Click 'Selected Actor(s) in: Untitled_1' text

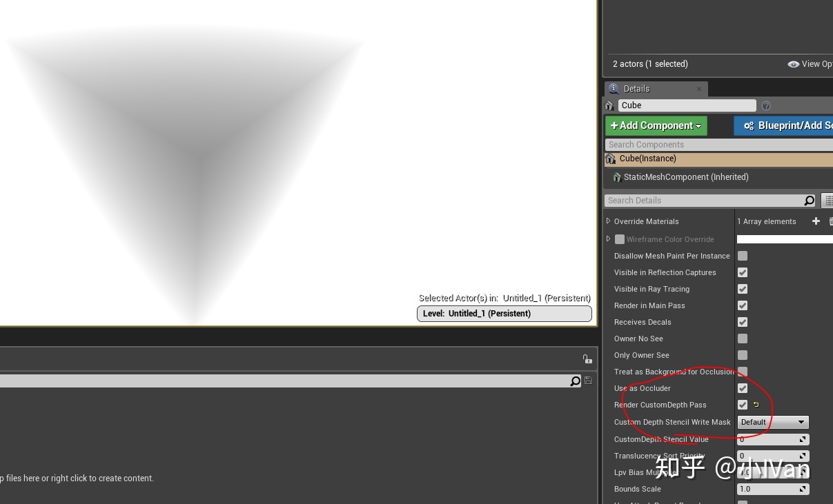[x=504, y=298]
